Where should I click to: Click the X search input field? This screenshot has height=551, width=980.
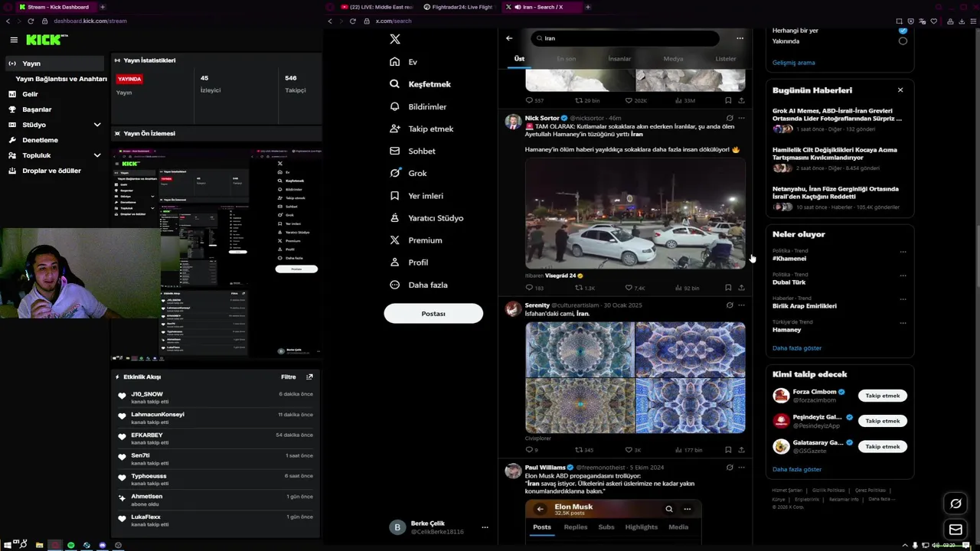click(x=625, y=38)
